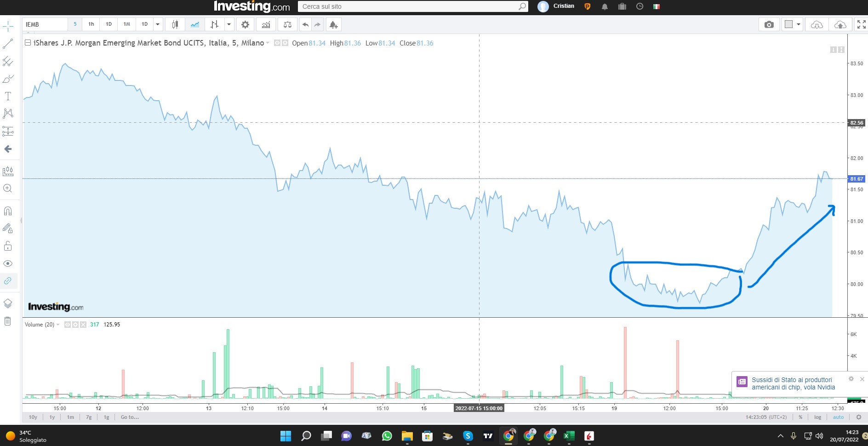Screen dimensions: 868x446
Task: Open the notifications bell in header
Action: [605, 6]
